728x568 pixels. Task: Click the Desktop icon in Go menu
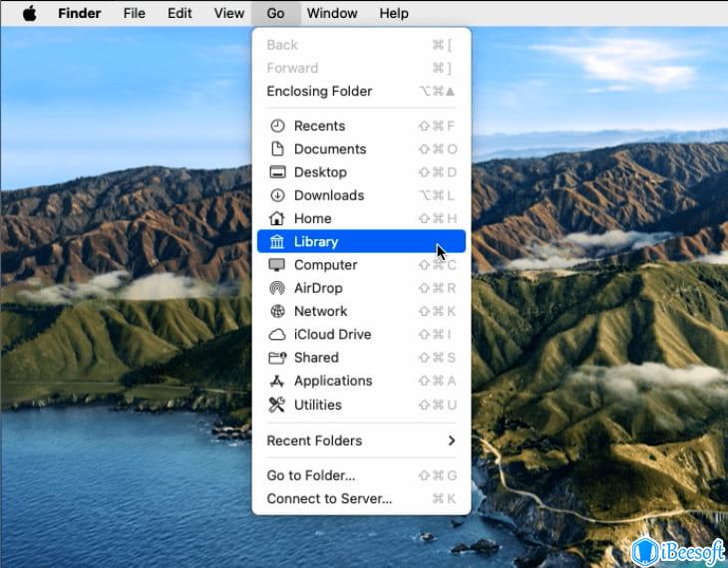pos(276,172)
